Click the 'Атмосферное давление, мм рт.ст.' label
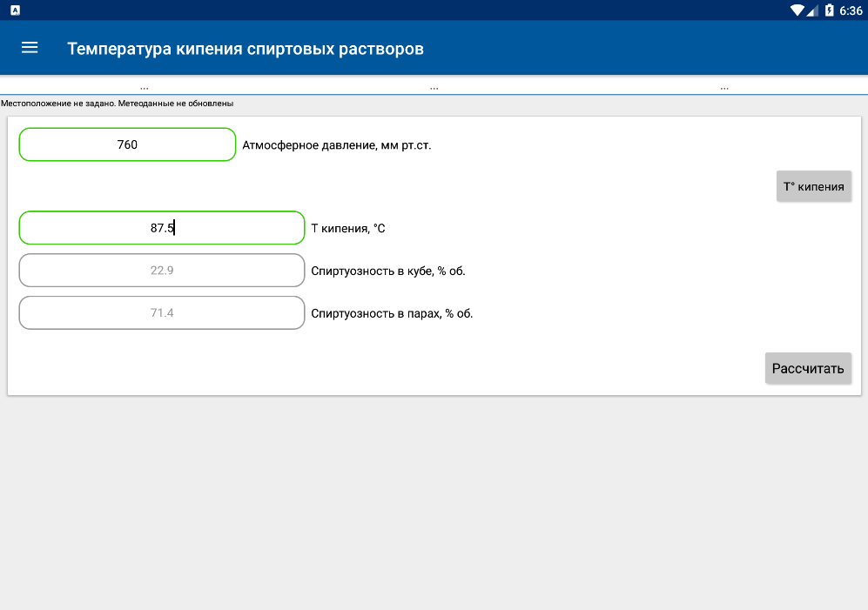This screenshot has height=610, width=868. [337, 145]
